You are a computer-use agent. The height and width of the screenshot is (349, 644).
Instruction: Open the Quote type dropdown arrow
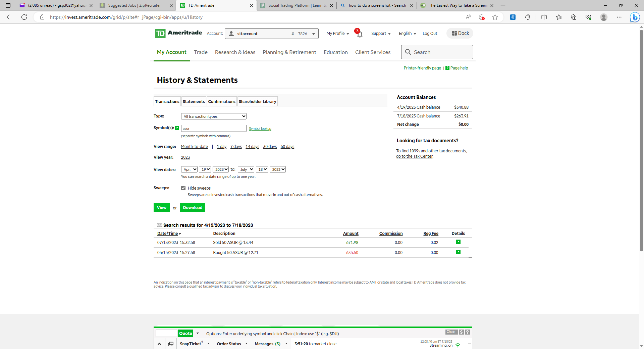pos(198,333)
